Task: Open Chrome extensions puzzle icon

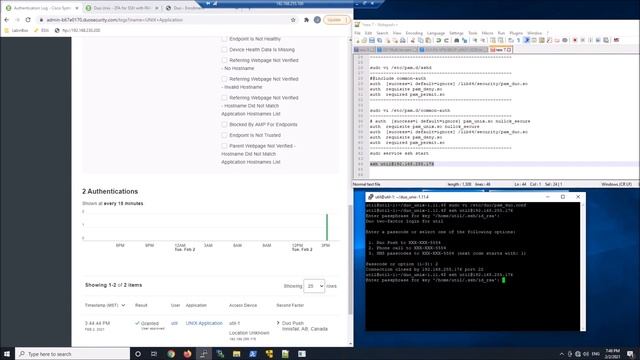Action: click(307, 20)
